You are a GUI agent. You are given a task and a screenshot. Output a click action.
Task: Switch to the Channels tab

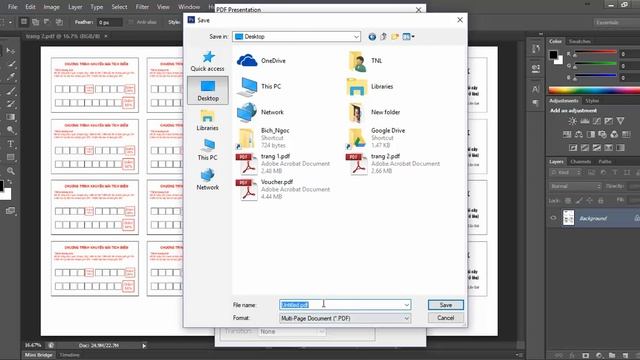(580, 162)
